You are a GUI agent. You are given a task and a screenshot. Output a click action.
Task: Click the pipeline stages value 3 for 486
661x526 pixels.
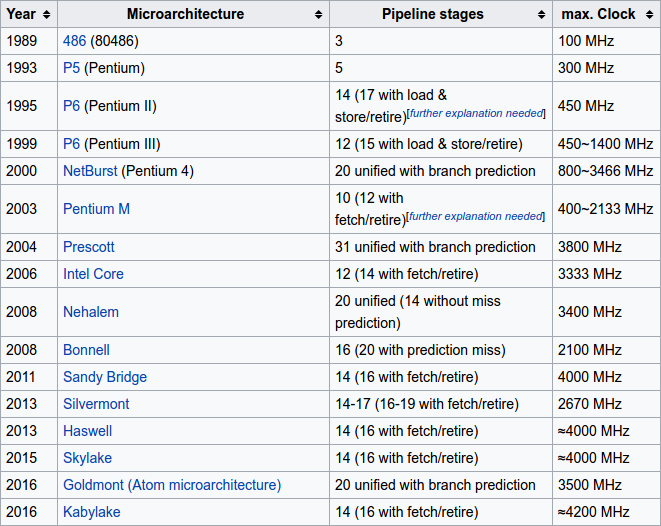click(441, 41)
